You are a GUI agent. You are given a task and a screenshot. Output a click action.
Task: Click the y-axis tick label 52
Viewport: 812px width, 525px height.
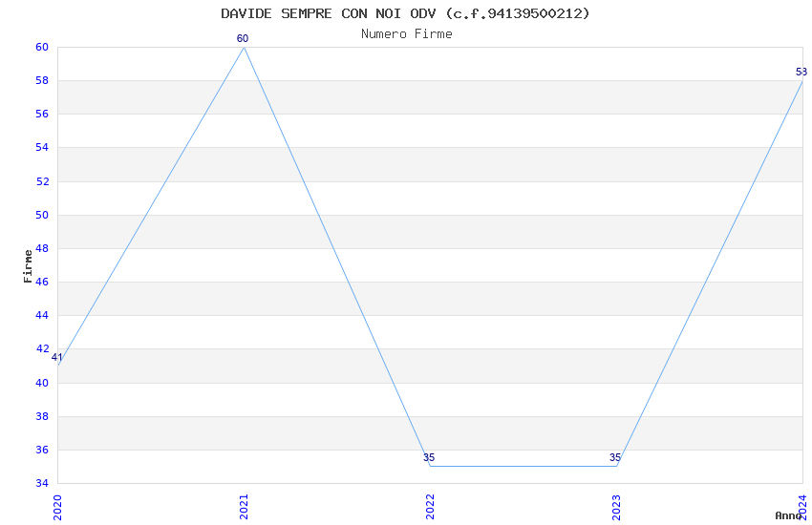point(42,181)
